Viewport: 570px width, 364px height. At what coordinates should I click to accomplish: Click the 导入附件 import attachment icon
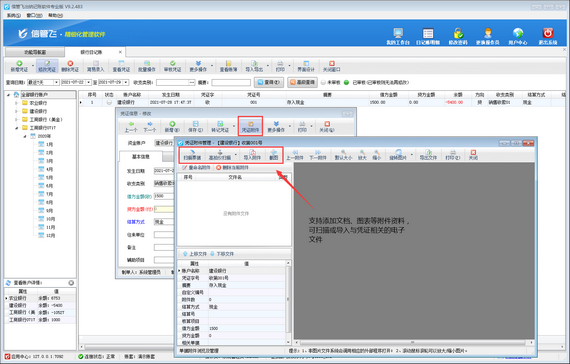(252, 155)
